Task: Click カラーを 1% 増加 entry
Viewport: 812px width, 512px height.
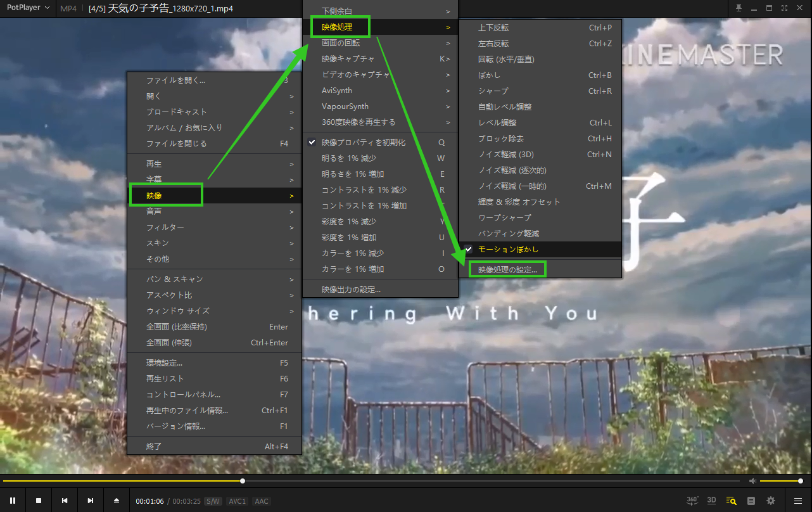Action: coord(380,269)
